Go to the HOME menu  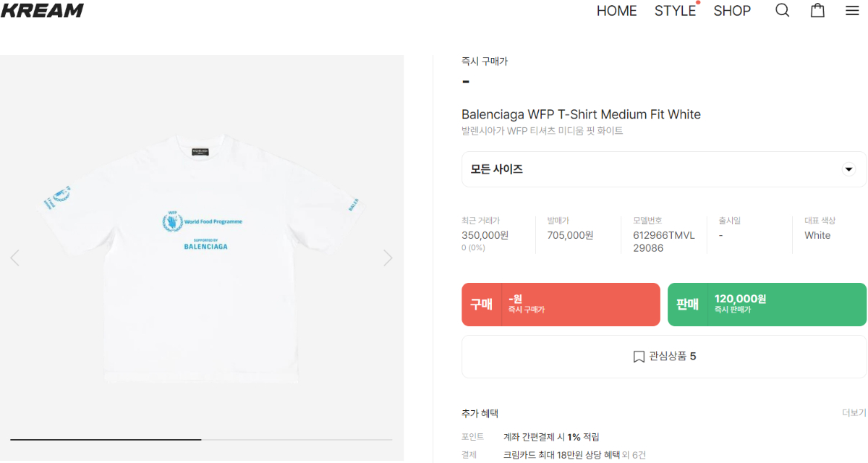click(616, 11)
